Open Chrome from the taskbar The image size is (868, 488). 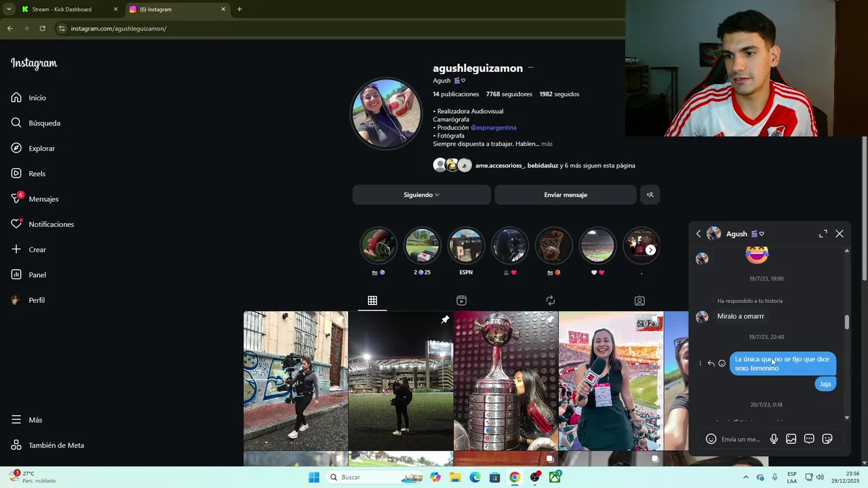tap(515, 477)
